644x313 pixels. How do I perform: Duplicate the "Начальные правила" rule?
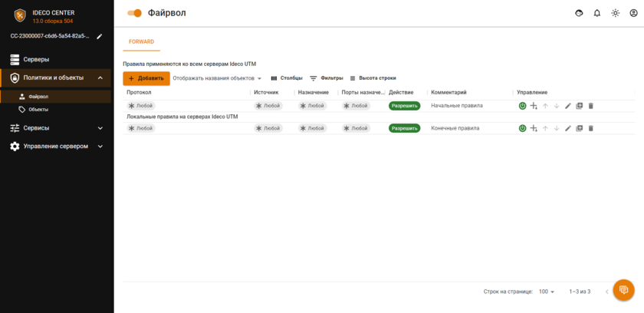(580, 106)
